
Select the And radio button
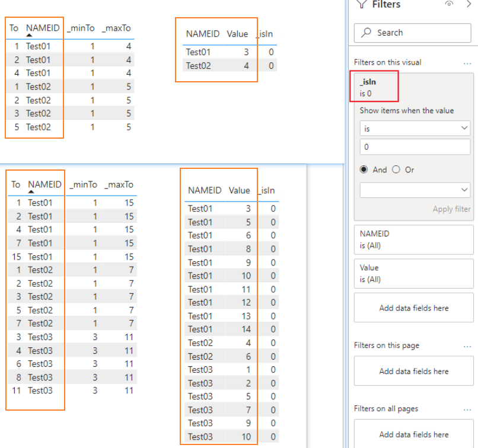[364, 169]
